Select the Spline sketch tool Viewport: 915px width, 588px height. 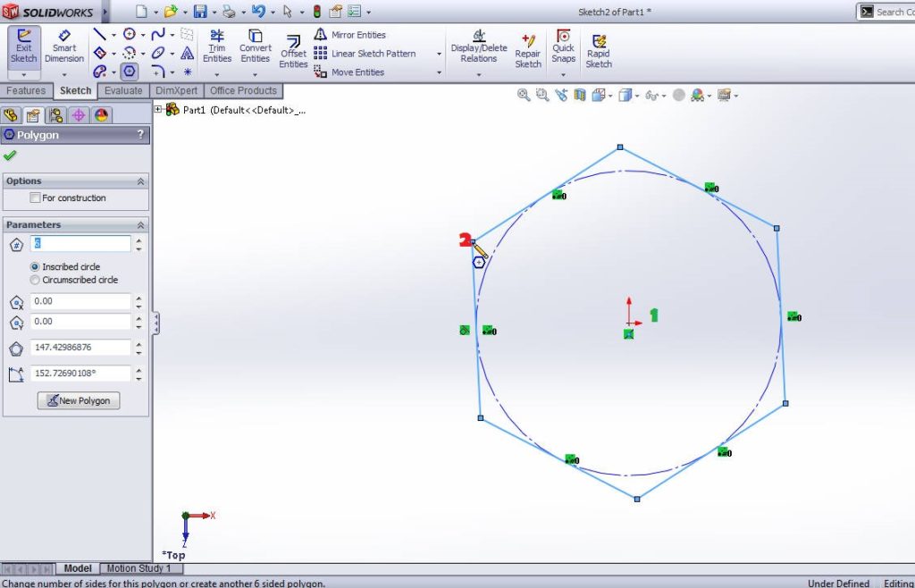(158, 35)
